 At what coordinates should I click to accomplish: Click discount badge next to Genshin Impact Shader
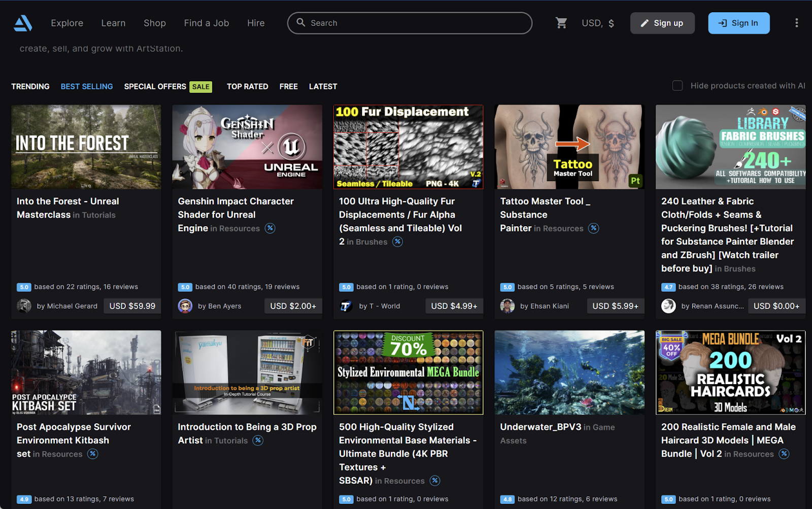pos(270,228)
